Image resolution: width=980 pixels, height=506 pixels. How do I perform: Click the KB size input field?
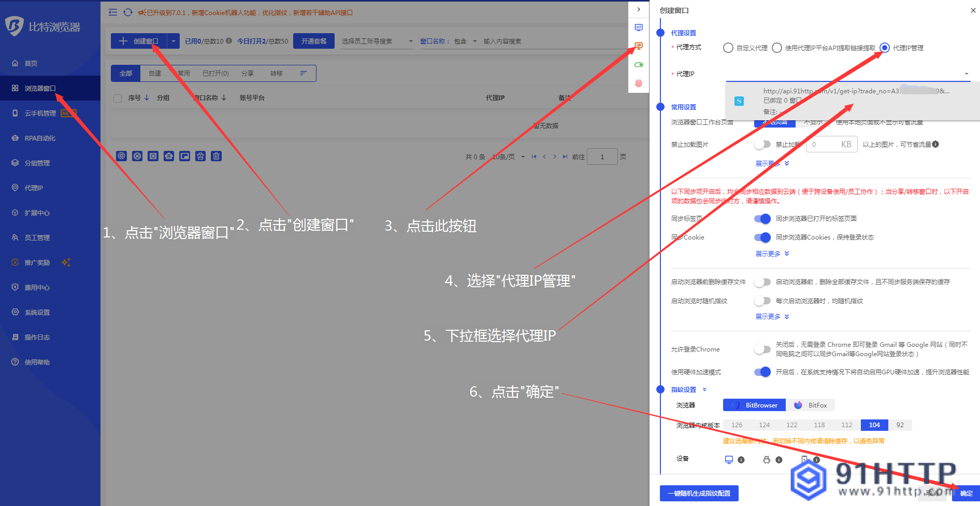click(x=831, y=144)
